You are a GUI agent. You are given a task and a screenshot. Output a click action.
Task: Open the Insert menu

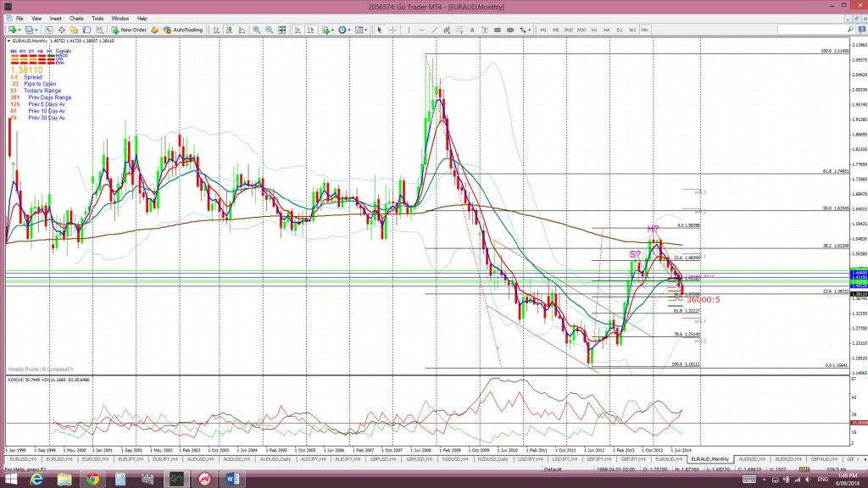pyautogui.click(x=56, y=18)
